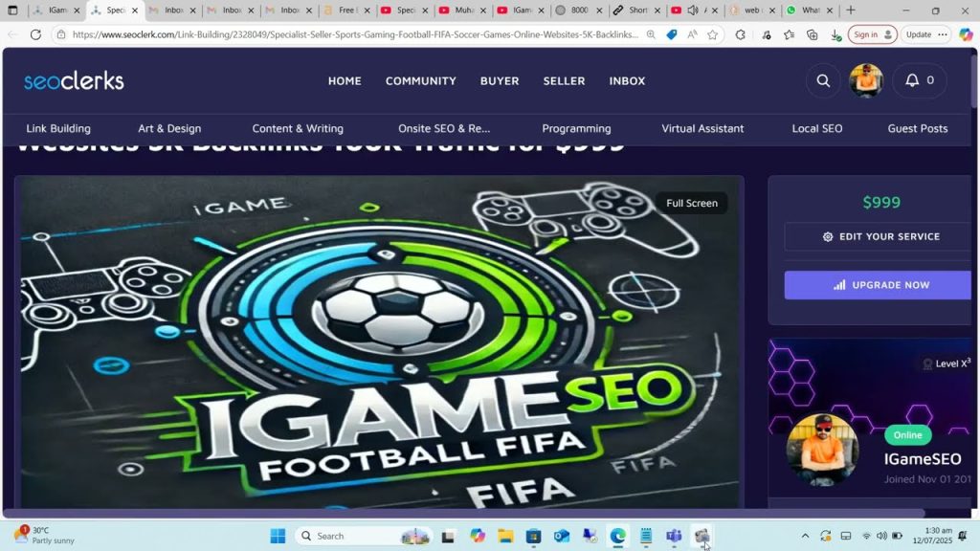980x551 pixels.
Task: Open the weather widget showing 30°C
Action: point(45,536)
